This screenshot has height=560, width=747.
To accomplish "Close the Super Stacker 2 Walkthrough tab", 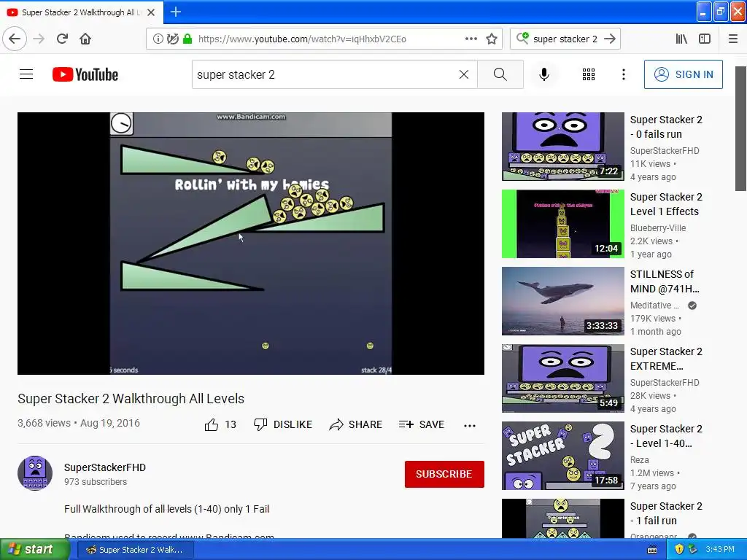I will pyautogui.click(x=151, y=12).
